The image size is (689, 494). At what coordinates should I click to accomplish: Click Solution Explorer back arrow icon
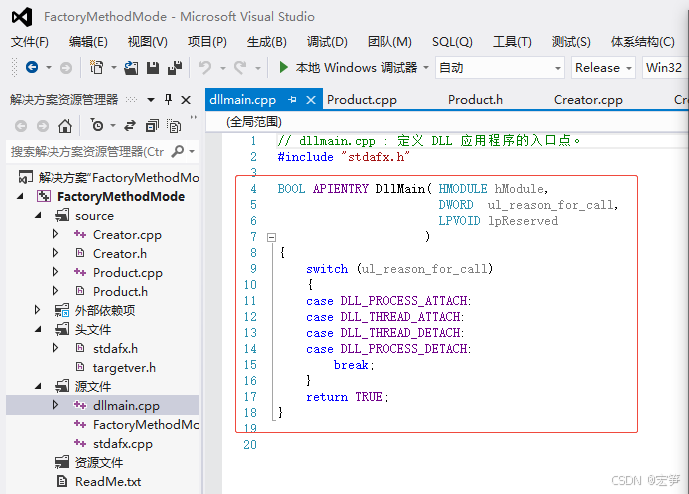21,127
